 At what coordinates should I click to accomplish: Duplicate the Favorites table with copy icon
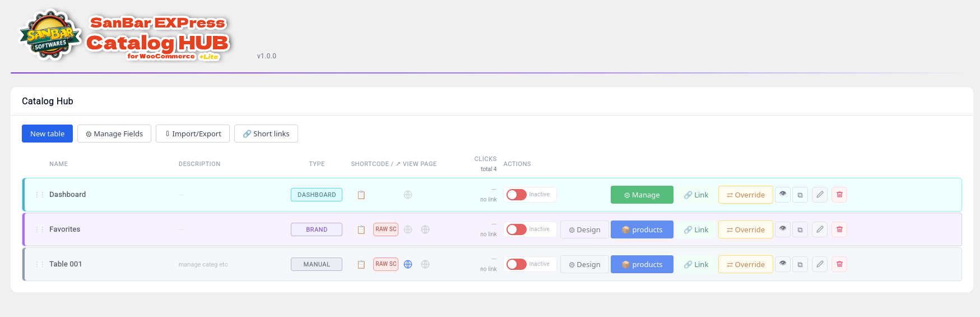point(800,229)
